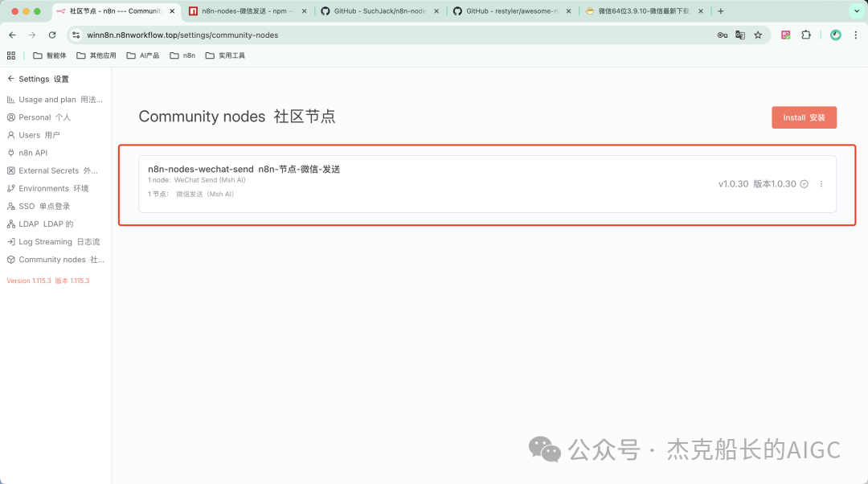Click the version check-circle icon
This screenshot has width=868, height=484.
point(804,184)
